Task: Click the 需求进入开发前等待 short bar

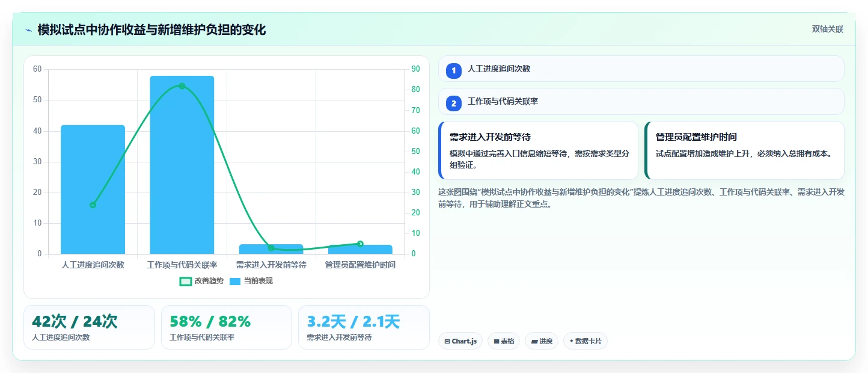Action: pos(271,249)
